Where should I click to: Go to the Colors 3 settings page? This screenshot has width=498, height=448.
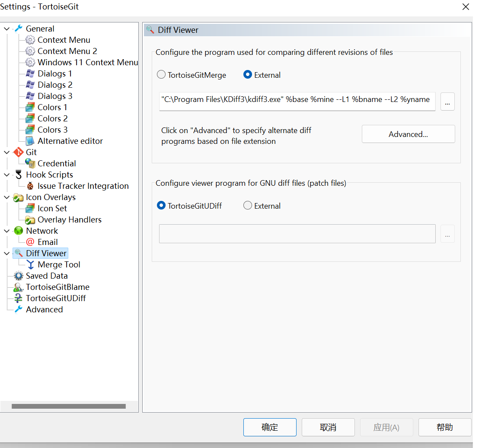52,130
